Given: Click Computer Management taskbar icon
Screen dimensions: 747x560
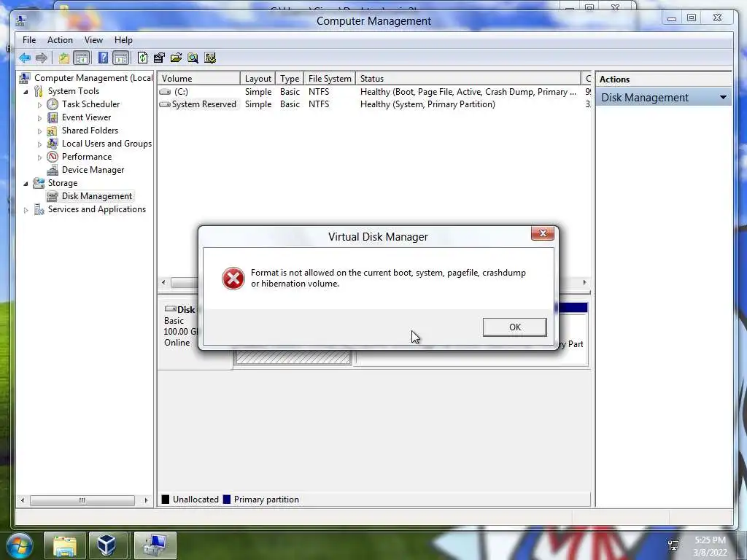Looking at the screenshot, I should (x=155, y=545).
